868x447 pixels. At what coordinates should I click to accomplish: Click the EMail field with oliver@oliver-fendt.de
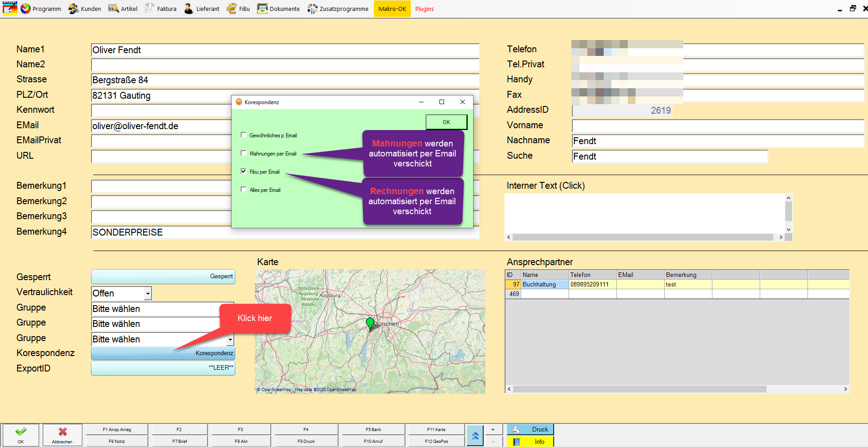point(161,126)
